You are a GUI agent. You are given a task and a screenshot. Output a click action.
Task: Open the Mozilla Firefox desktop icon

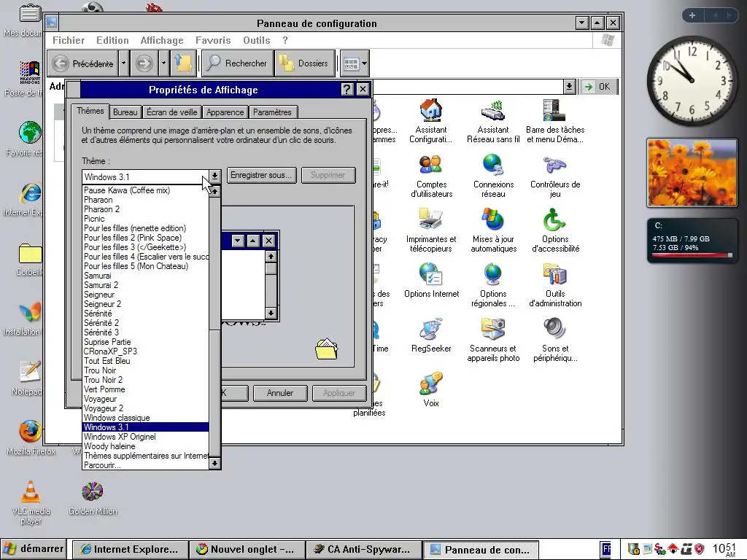(x=31, y=437)
